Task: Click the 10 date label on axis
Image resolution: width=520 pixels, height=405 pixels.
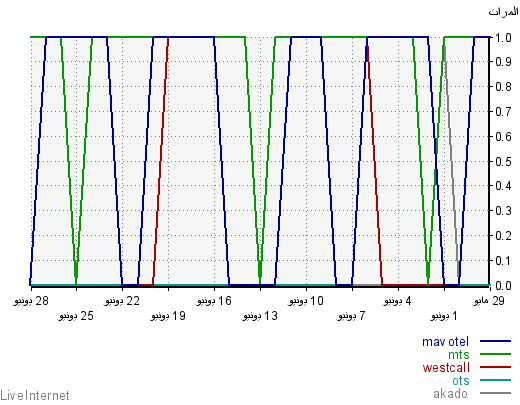Action: [306, 301]
